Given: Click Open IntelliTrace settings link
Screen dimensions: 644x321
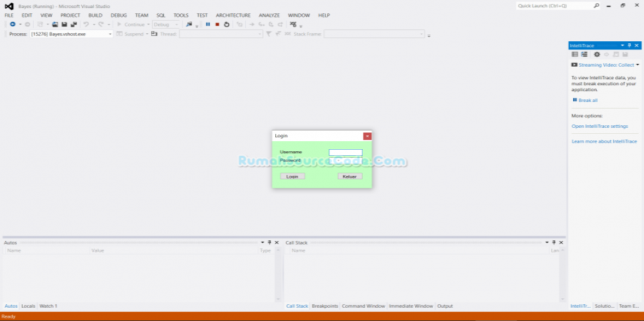Looking at the screenshot, I should 599,126.
